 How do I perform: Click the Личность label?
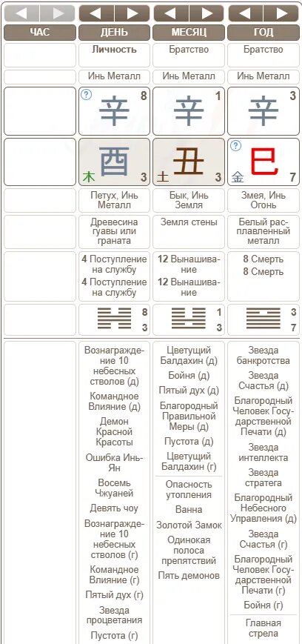point(114,50)
